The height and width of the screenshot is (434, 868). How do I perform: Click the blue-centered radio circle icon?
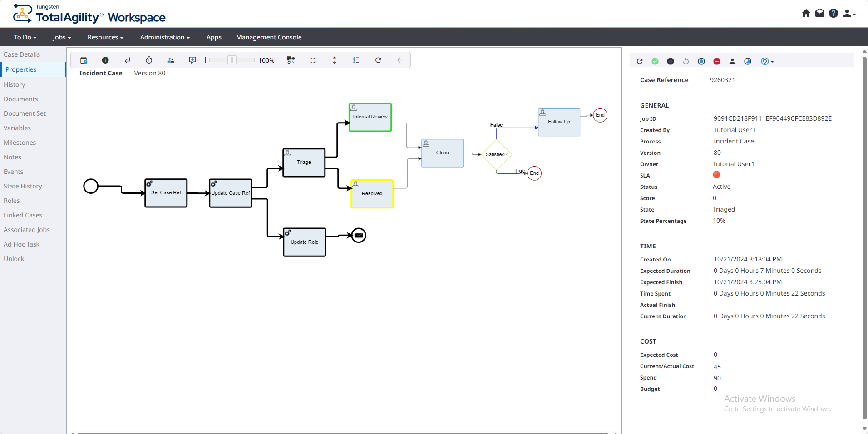(x=701, y=61)
